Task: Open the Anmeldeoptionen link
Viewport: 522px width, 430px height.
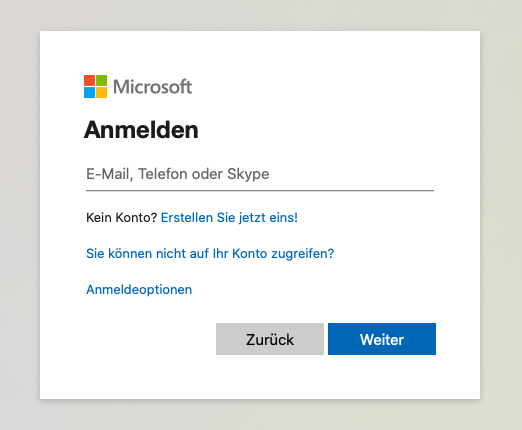Action: point(139,290)
